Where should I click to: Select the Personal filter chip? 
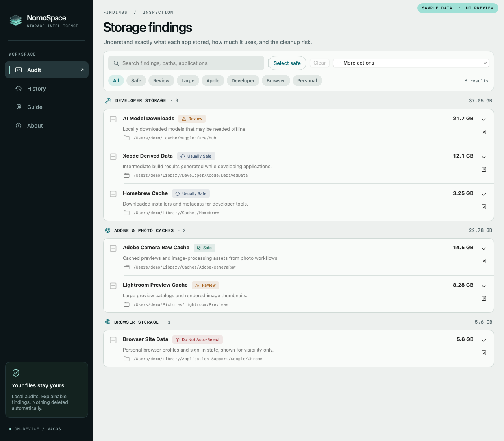(x=307, y=81)
